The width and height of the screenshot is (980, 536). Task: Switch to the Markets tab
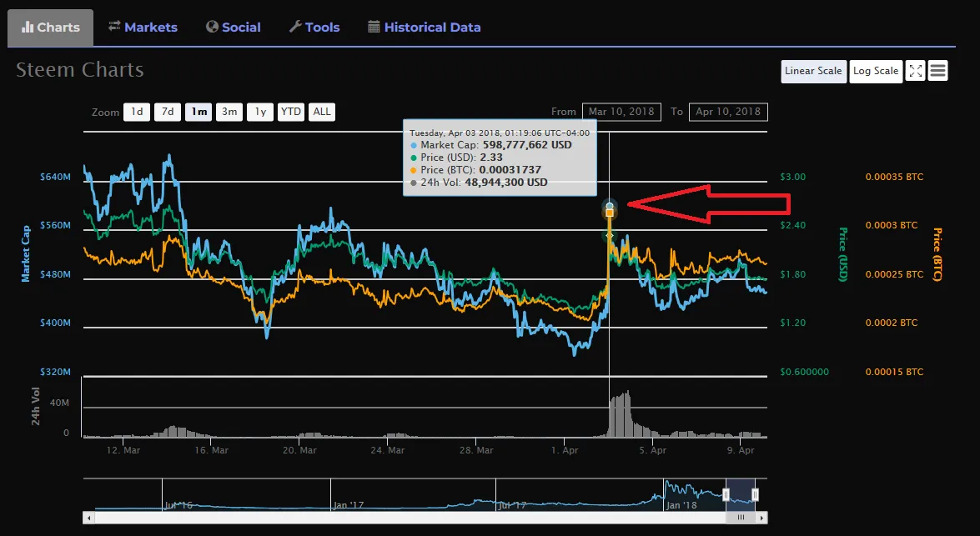click(x=143, y=28)
